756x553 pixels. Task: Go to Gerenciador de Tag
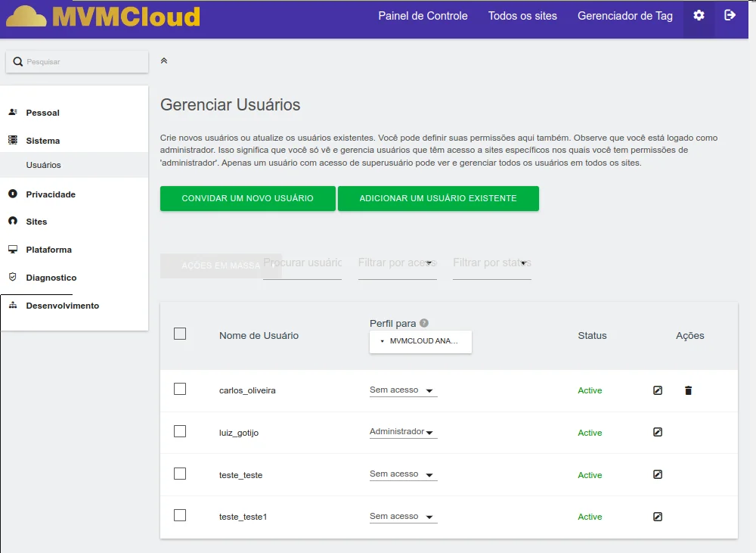click(624, 16)
